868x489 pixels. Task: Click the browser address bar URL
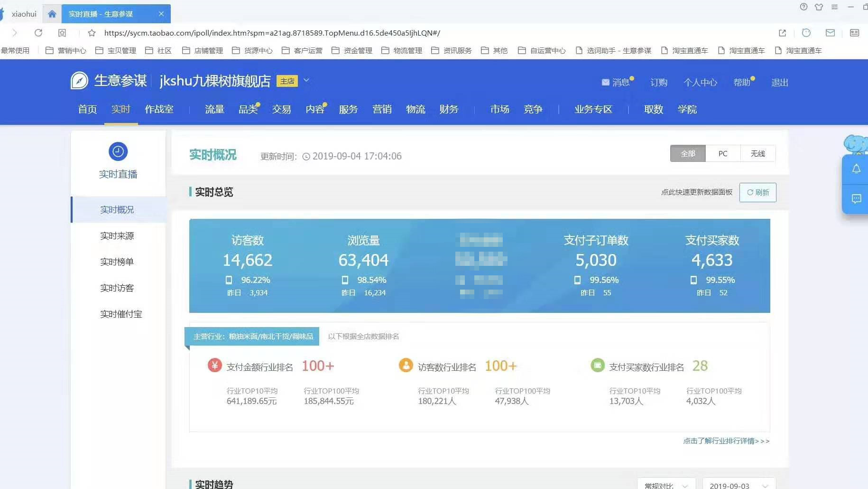coord(272,33)
